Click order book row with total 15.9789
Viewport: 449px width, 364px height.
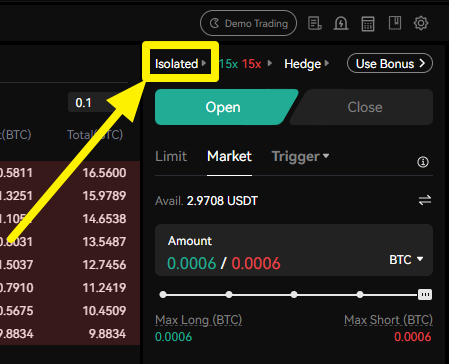click(70, 196)
